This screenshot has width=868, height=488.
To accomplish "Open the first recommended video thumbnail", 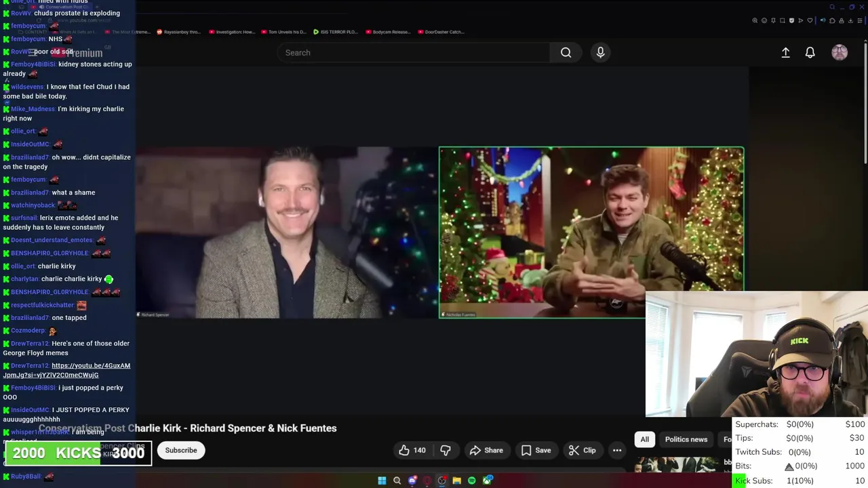I will click(676, 464).
